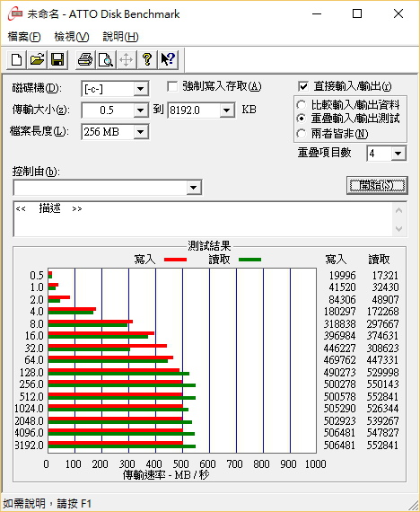Screen dimensions: 420x512
Task: Select 比較輸入/輸出資料 radio button
Action: pyautogui.click(x=302, y=105)
